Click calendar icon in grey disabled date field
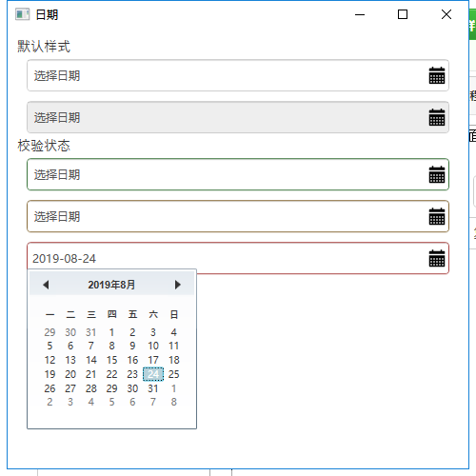The height and width of the screenshot is (476, 476). click(x=437, y=117)
